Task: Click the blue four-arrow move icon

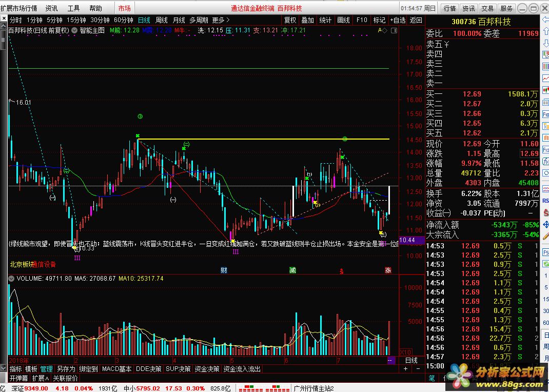Action: [545, 224]
